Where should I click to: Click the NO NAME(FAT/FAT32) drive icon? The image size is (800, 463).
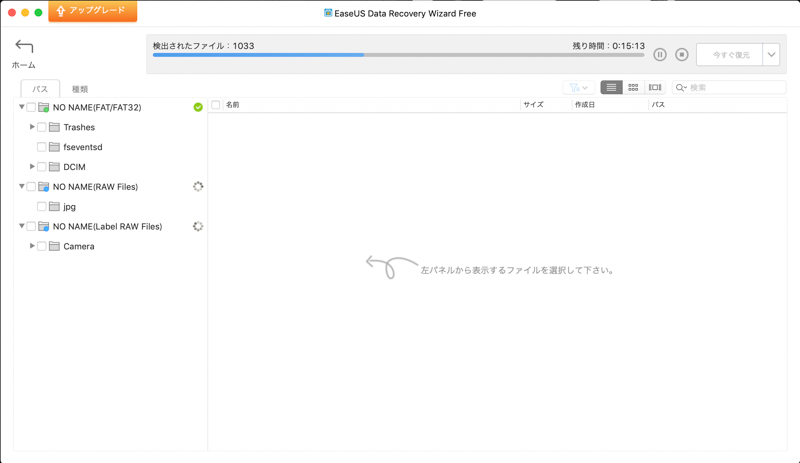pos(44,108)
